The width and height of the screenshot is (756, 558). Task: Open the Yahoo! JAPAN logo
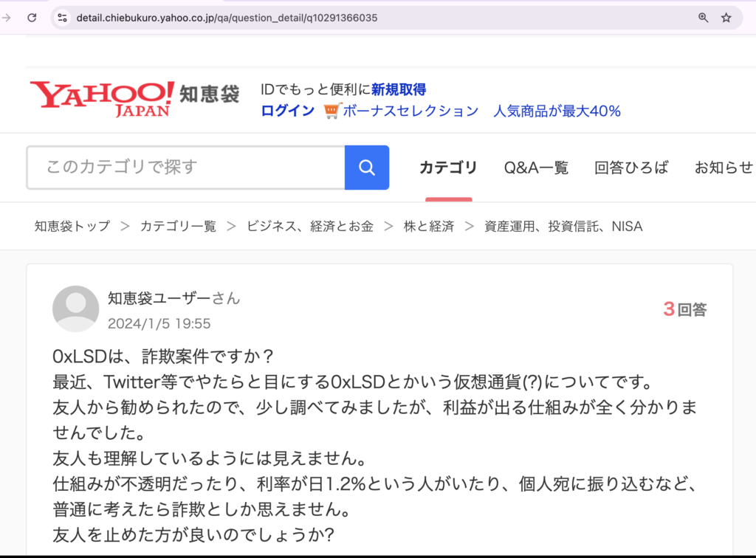point(102,99)
